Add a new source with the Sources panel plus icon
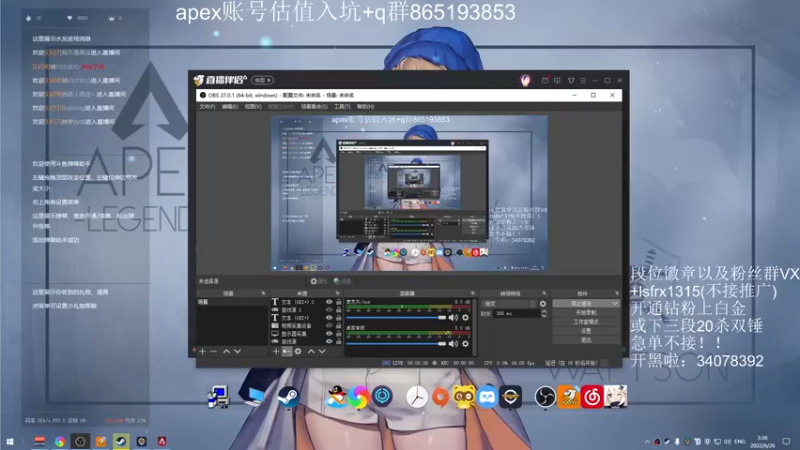This screenshot has height=450, width=800. (x=276, y=352)
